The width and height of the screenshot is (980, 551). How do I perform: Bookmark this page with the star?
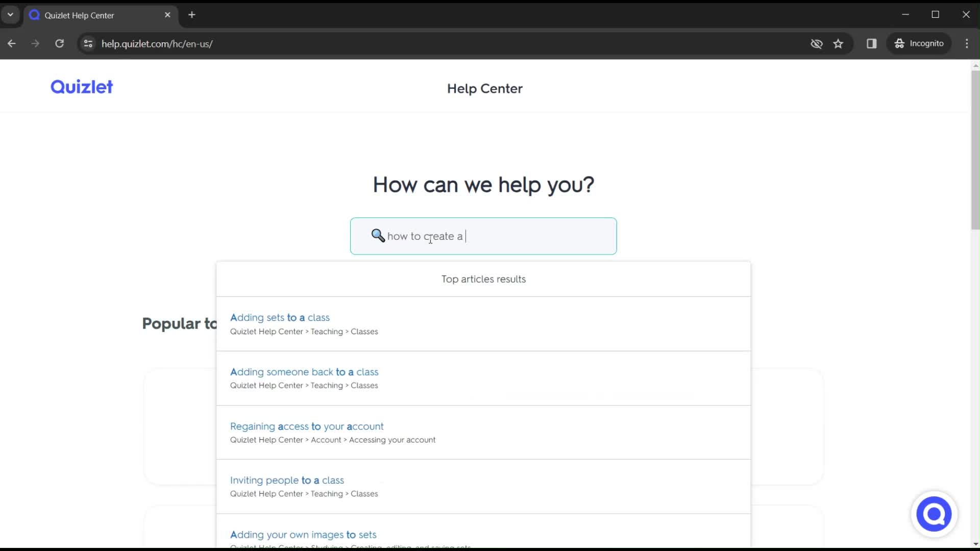(x=838, y=43)
